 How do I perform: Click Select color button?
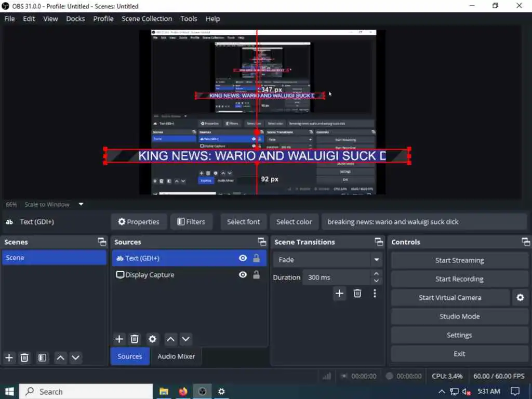click(294, 222)
